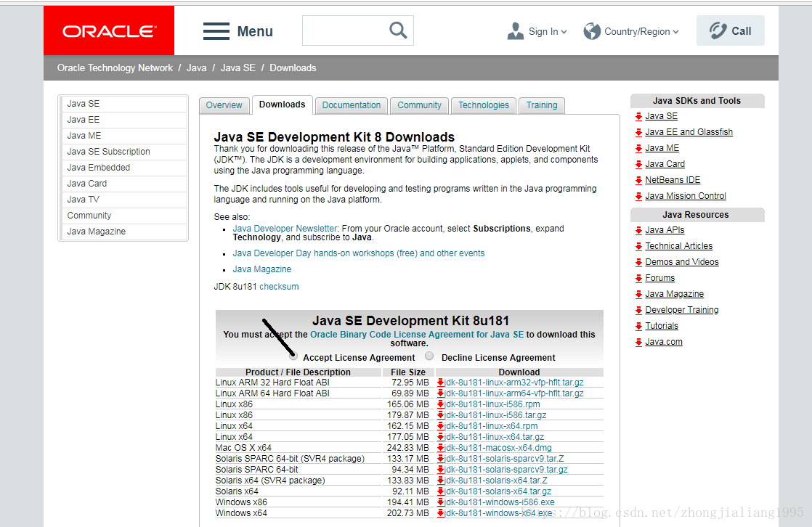Screen dimensions: 812x527
Task: Click Oracle Technology Network breadcrumb
Action: 115,68
